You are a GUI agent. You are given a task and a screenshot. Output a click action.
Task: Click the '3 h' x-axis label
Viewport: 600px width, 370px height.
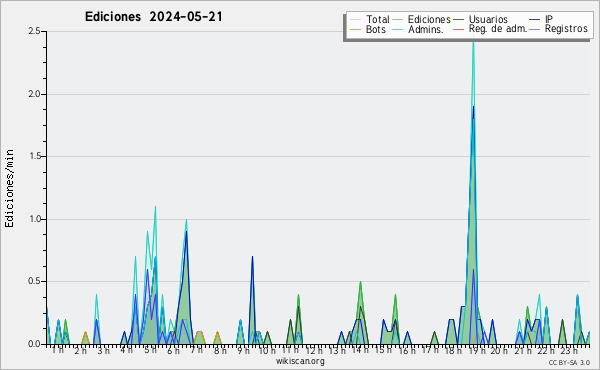pos(103,350)
